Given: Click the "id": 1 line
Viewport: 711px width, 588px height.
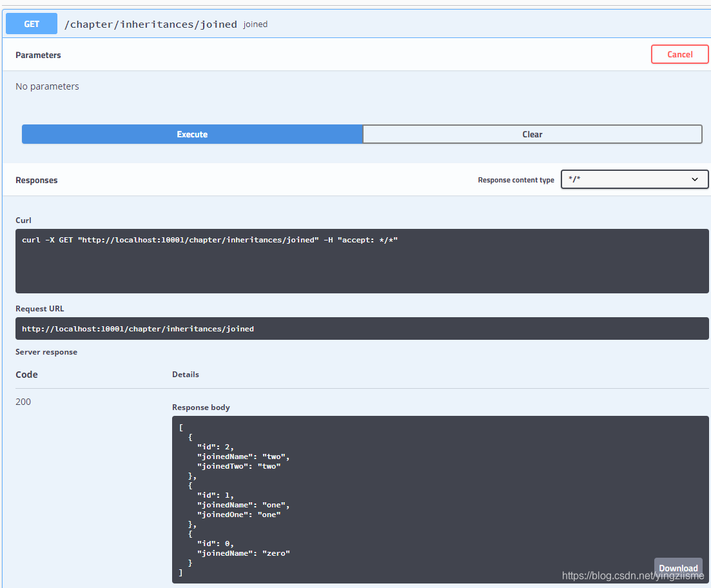Looking at the screenshot, I should [215, 495].
